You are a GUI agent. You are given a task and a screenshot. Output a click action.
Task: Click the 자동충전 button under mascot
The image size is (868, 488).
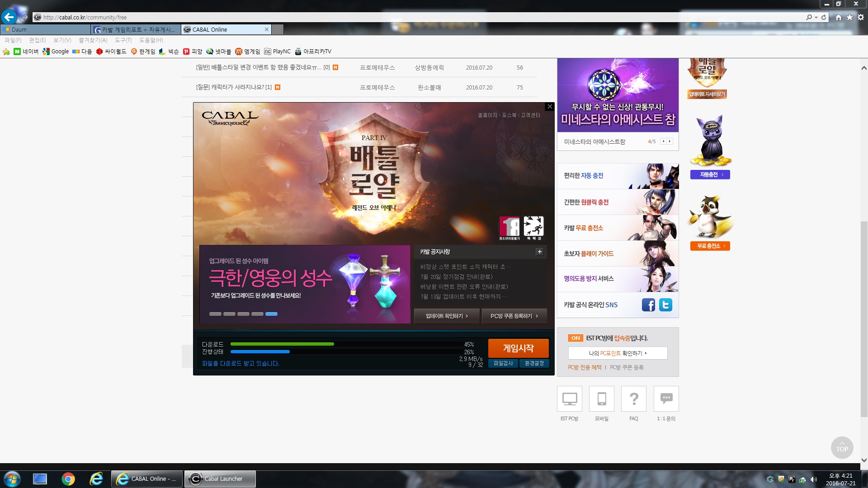(x=710, y=174)
